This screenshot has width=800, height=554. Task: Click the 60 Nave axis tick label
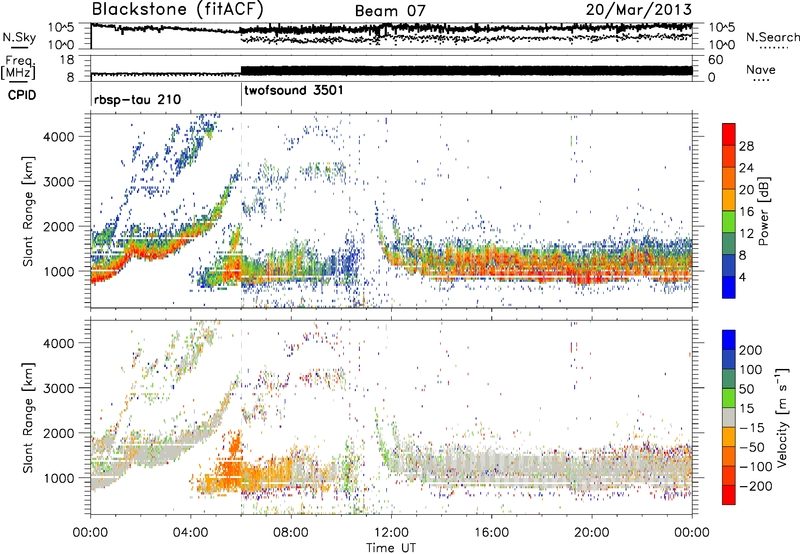[716, 60]
